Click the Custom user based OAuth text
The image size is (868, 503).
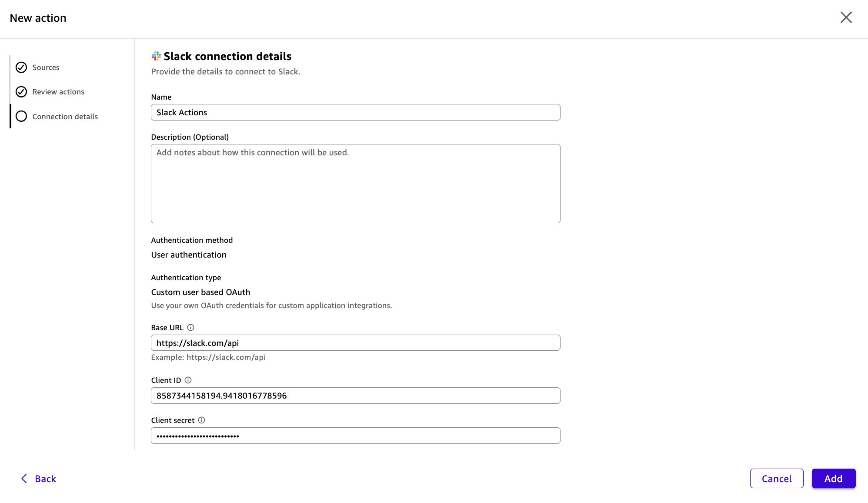200,292
